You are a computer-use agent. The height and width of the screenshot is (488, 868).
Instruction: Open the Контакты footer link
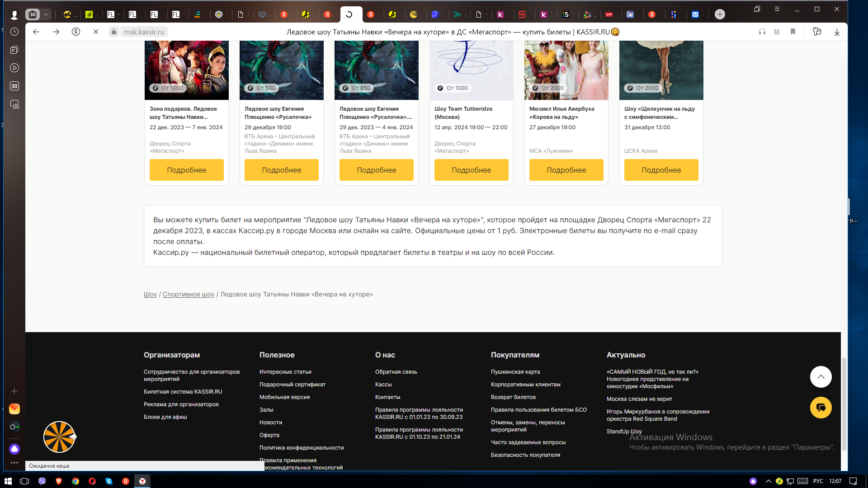(388, 397)
